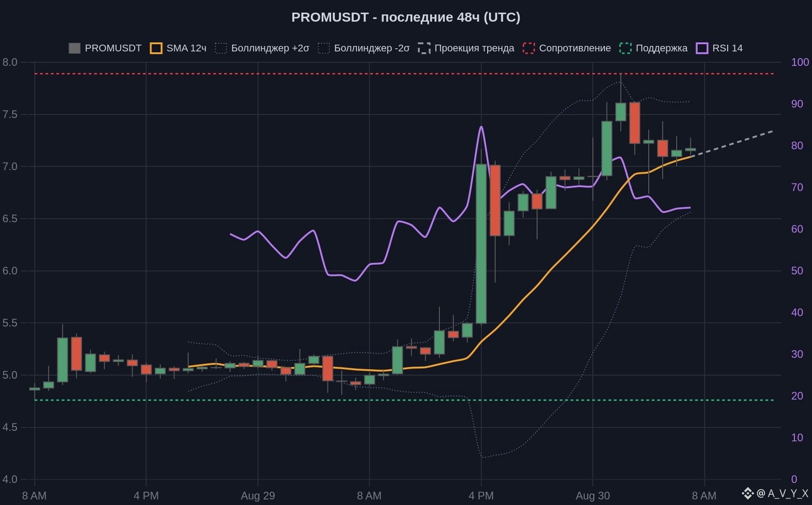The image size is (812, 505).
Task: Click the 50 value on RSI axis
Action: (797, 271)
